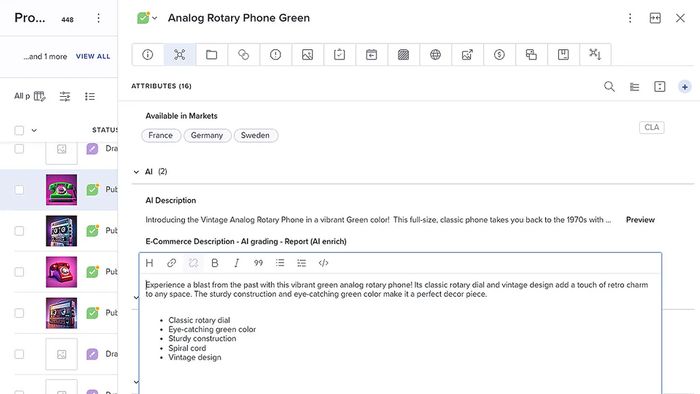The image size is (700, 394).
Task: Open the images tab
Action: click(x=308, y=54)
